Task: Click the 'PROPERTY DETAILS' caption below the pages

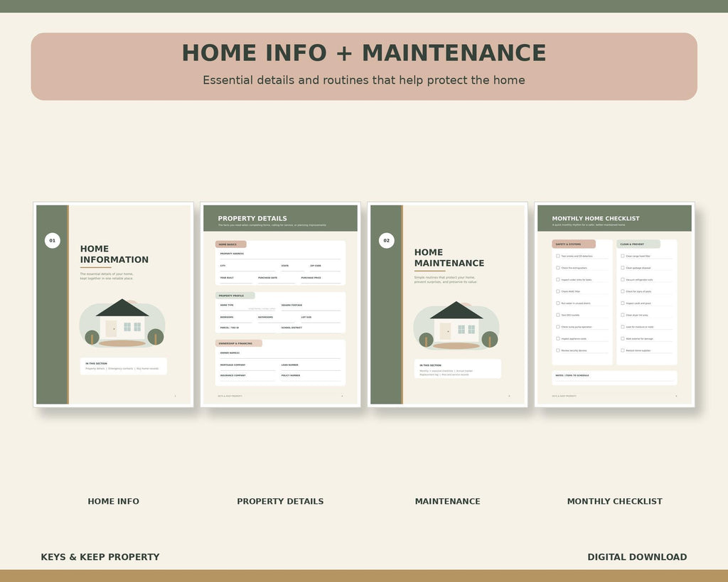Action: pos(280,501)
